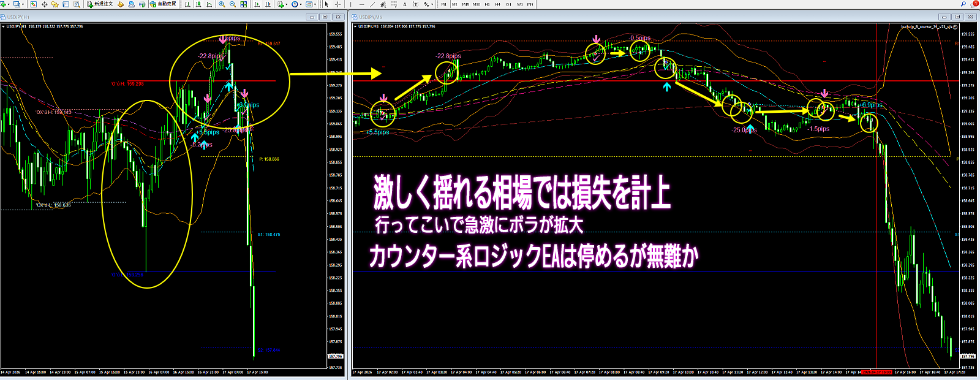Click the zoom out magnifier icon

pos(233,4)
